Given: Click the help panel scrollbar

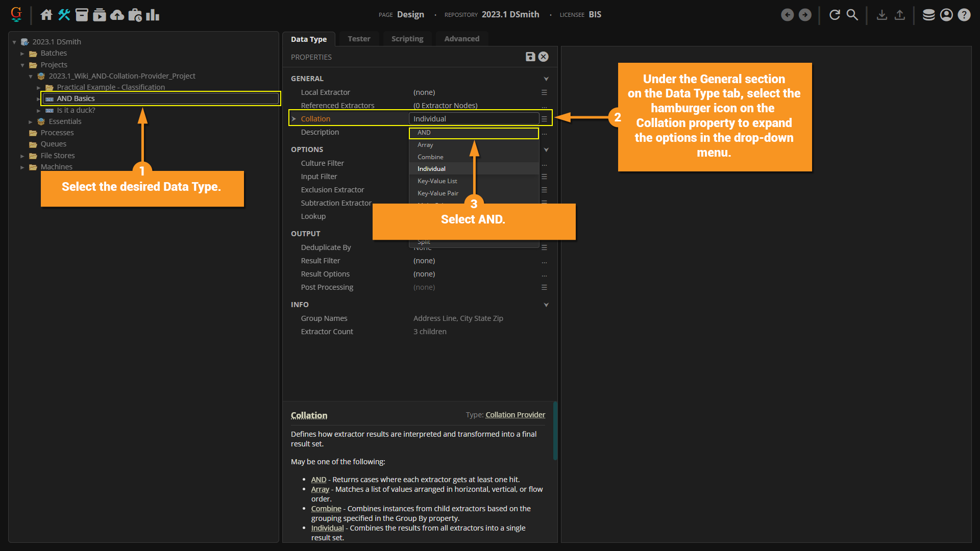Looking at the screenshot, I should pyautogui.click(x=555, y=431).
